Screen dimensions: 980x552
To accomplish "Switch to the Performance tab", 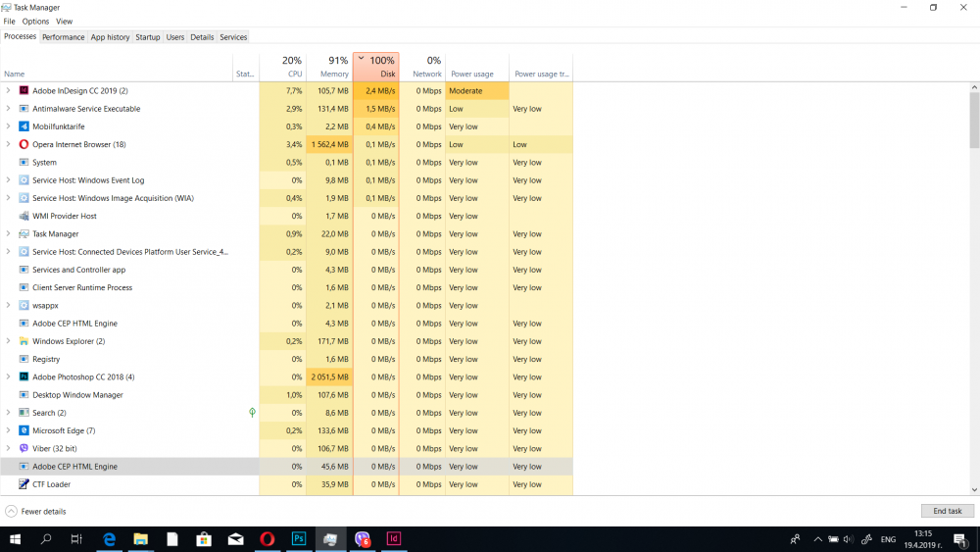I will coord(63,37).
